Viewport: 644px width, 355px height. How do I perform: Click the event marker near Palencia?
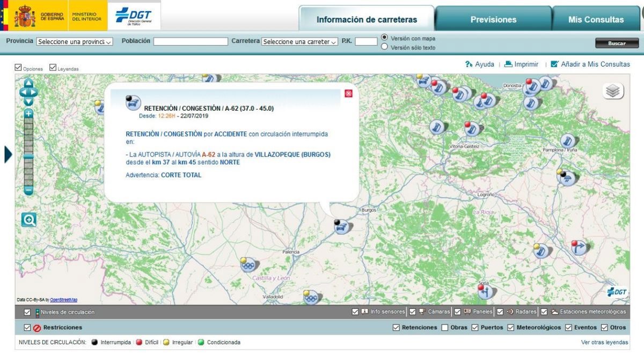pyautogui.click(x=247, y=264)
